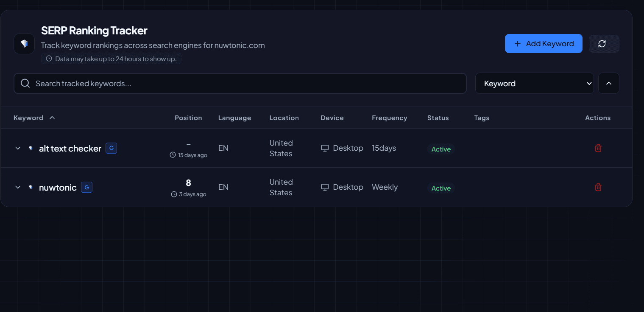Delete the 'nuwtonic' keyword
Image resolution: width=644 pixels, height=312 pixels.
(598, 187)
